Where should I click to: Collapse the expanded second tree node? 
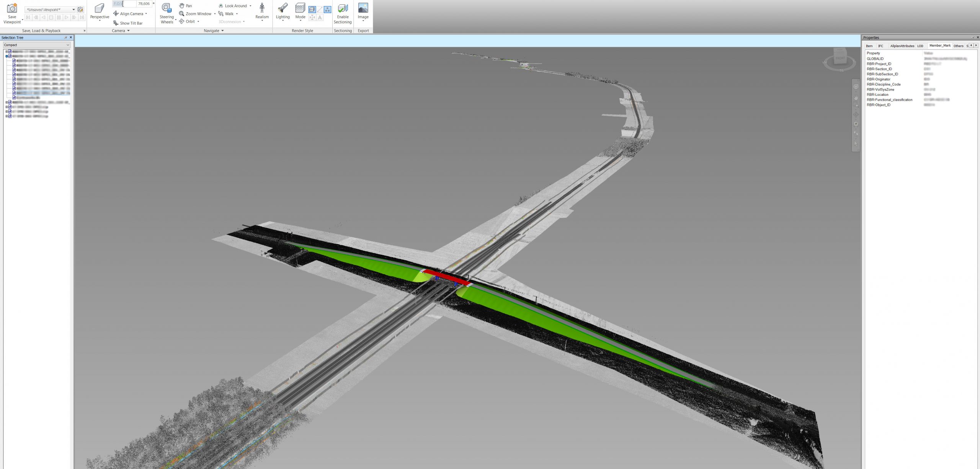click(x=7, y=56)
